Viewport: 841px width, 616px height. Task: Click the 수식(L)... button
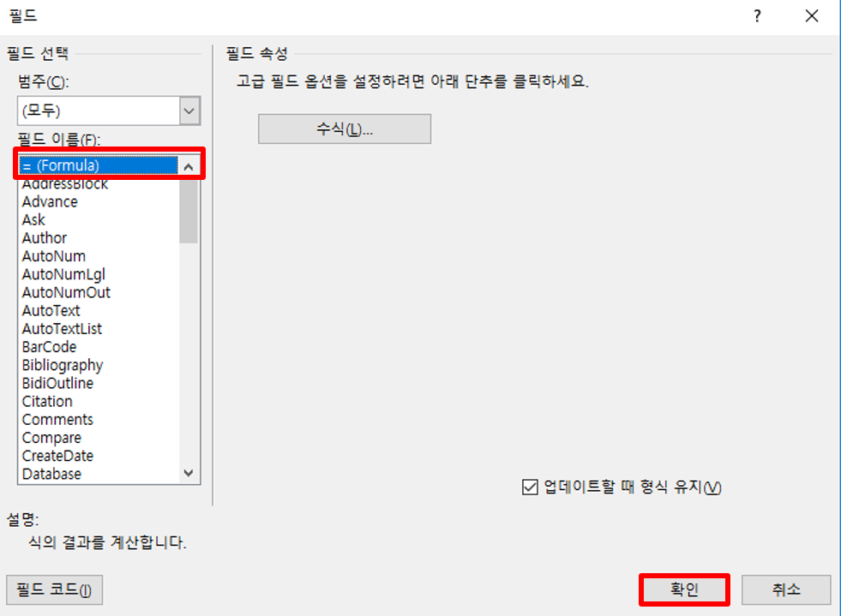click(345, 129)
